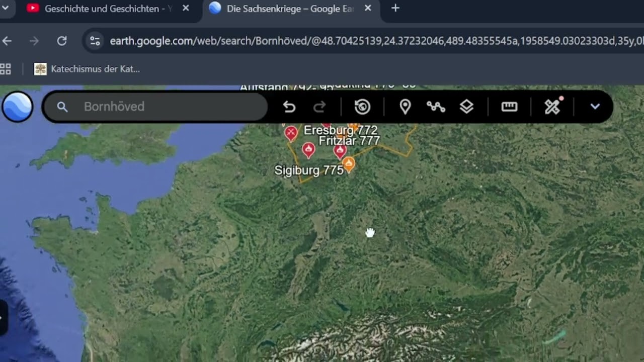Open the satellite tool with red dot
The height and width of the screenshot is (362, 644).
click(553, 106)
